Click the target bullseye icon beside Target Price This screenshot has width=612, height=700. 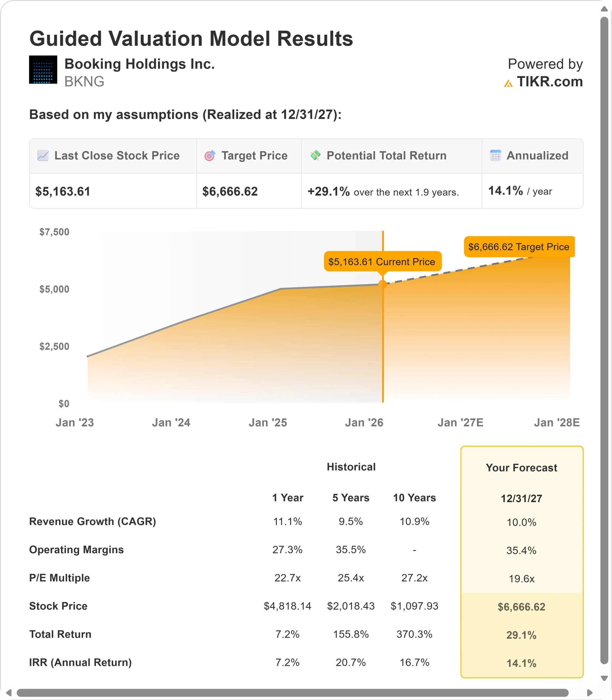pyautogui.click(x=210, y=155)
